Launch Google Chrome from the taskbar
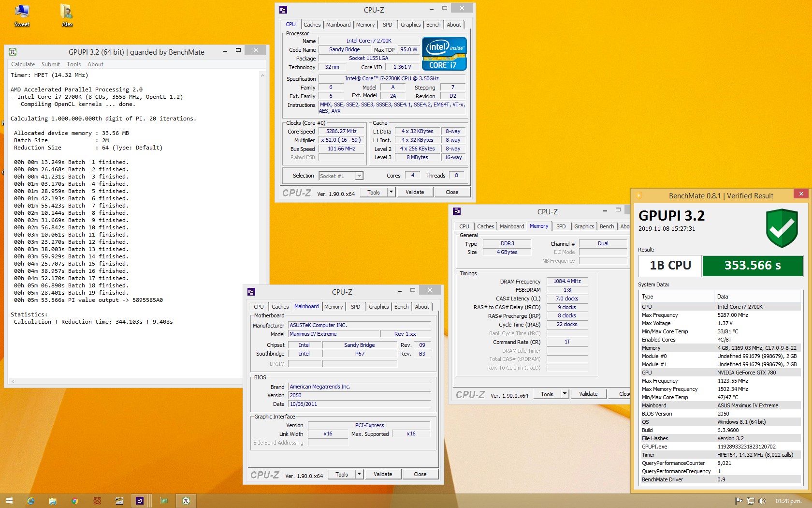The height and width of the screenshot is (508, 812). pyautogui.click(x=75, y=501)
